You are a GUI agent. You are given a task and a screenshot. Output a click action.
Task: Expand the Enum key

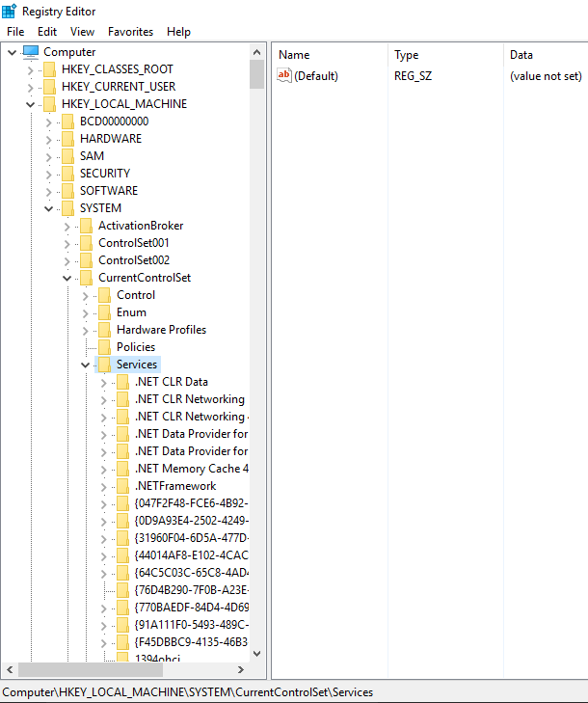click(x=85, y=312)
